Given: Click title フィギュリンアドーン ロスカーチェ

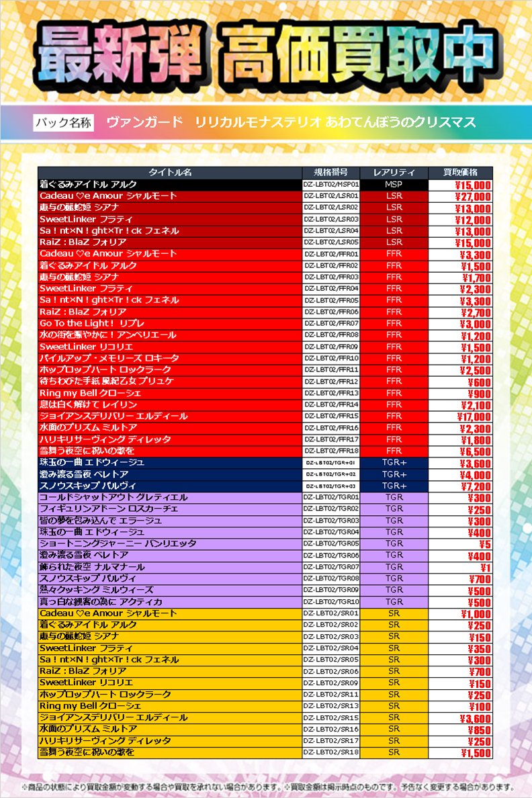Looking at the screenshot, I should tap(109, 509).
